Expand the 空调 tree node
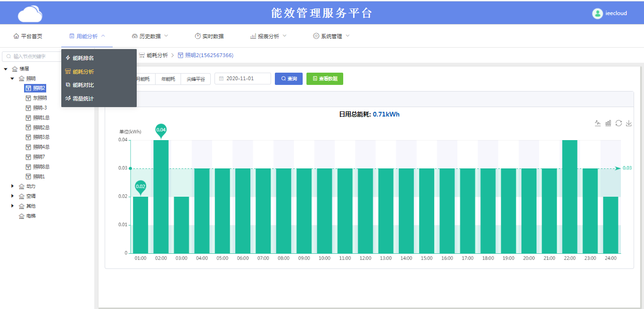The image size is (644, 309). pyautogui.click(x=13, y=196)
